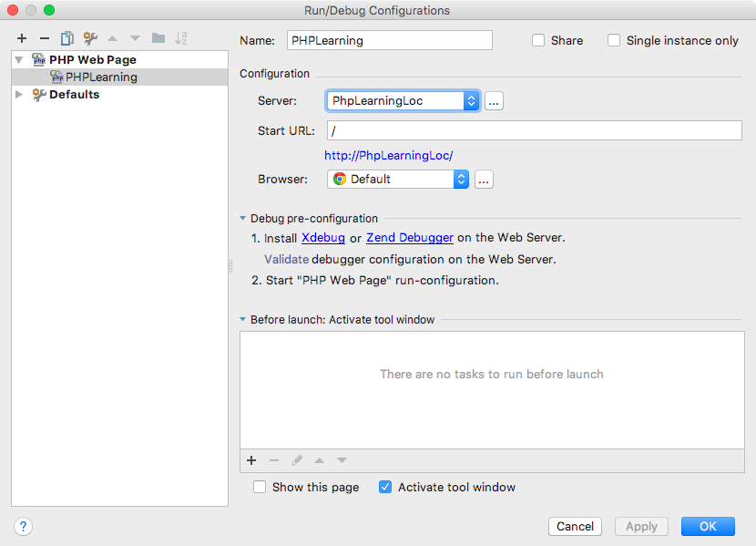Collapse the Debug pre-configuration section
Screen dimensions: 756x546
[242, 219]
